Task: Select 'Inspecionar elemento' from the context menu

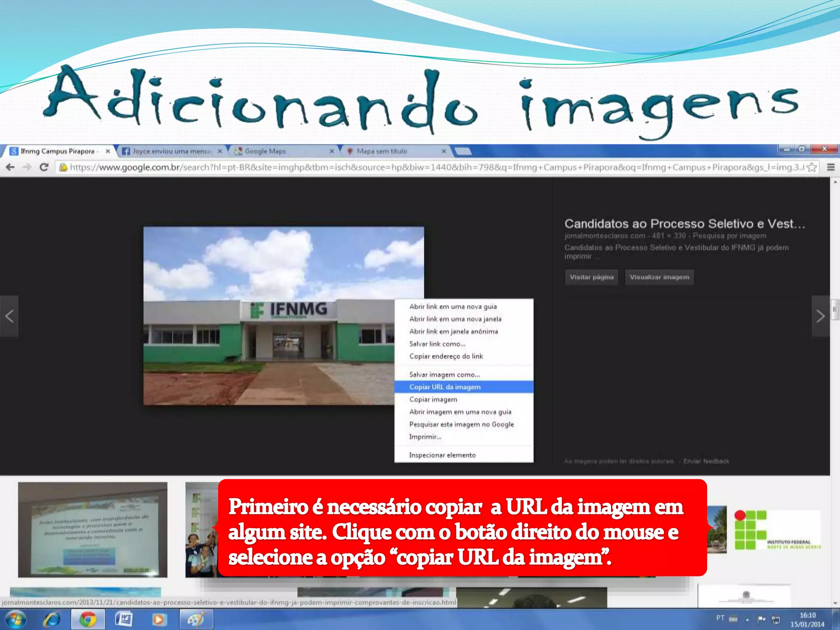Action: pyautogui.click(x=443, y=455)
